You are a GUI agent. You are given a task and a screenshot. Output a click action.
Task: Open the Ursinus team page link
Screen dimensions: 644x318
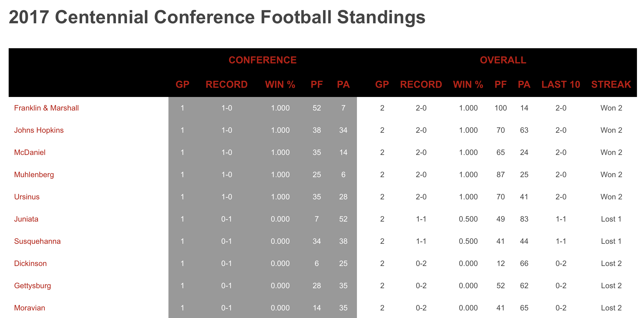27,197
